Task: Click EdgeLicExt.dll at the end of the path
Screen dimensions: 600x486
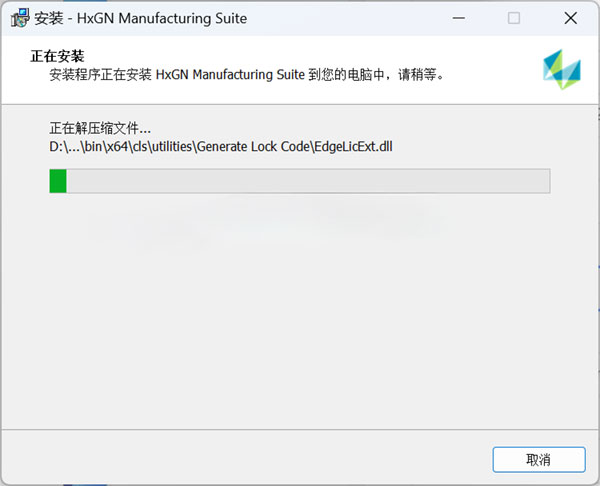Action: pyautogui.click(x=353, y=147)
